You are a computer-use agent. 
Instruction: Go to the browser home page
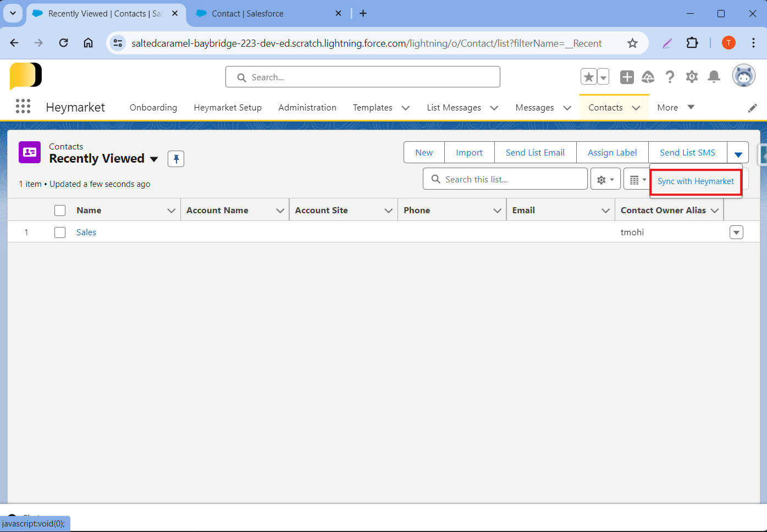coord(88,43)
